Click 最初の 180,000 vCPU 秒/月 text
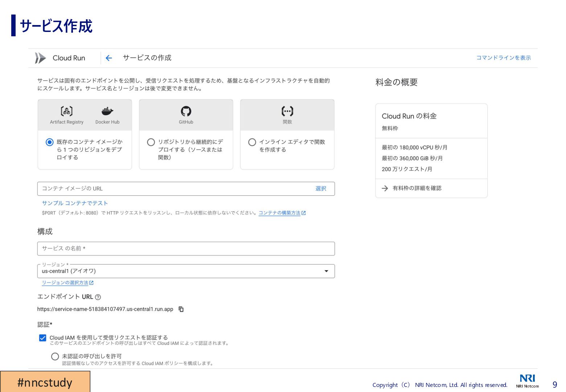This screenshot has height=392, width=566. 414,148
